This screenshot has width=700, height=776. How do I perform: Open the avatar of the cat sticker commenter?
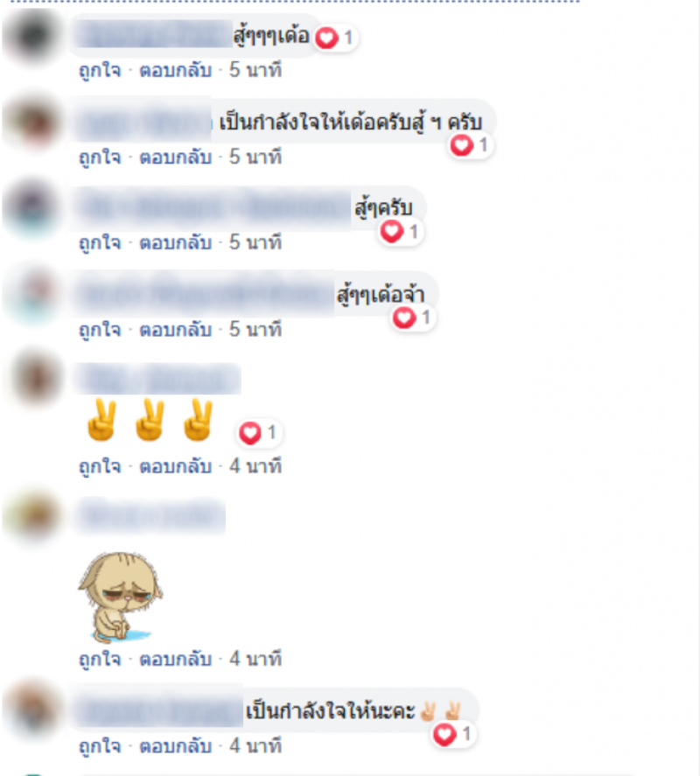32,514
